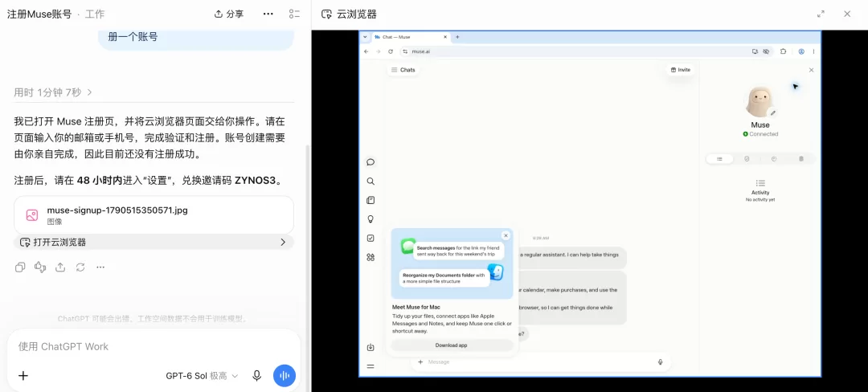Add an attachment with the plus button
This screenshot has width=868, height=392.
23,376
